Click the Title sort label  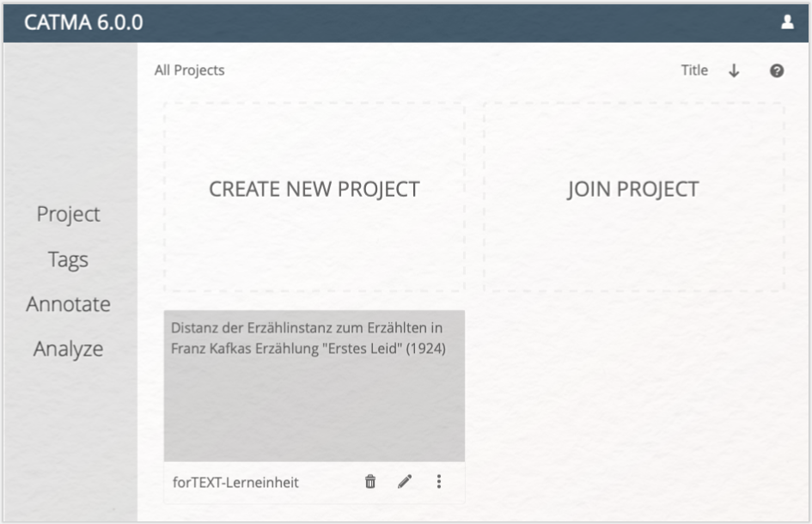tap(694, 70)
